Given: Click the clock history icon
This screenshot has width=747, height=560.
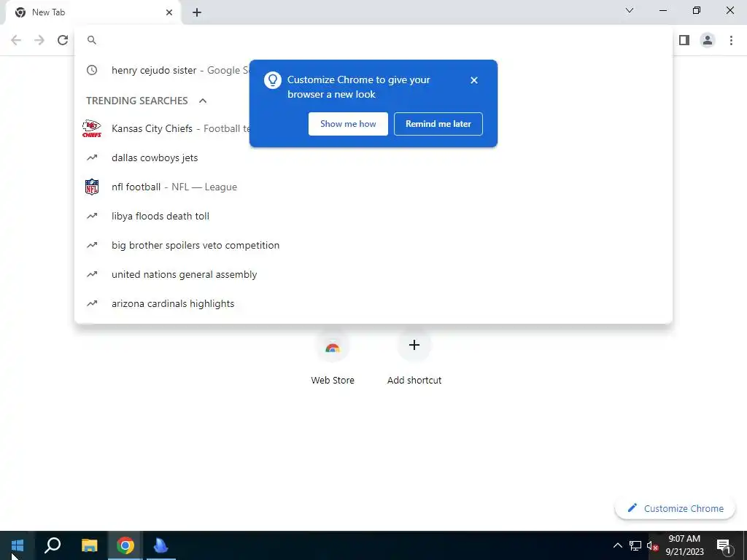Looking at the screenshot, I should pyautogui.click(x=92, y=70).
